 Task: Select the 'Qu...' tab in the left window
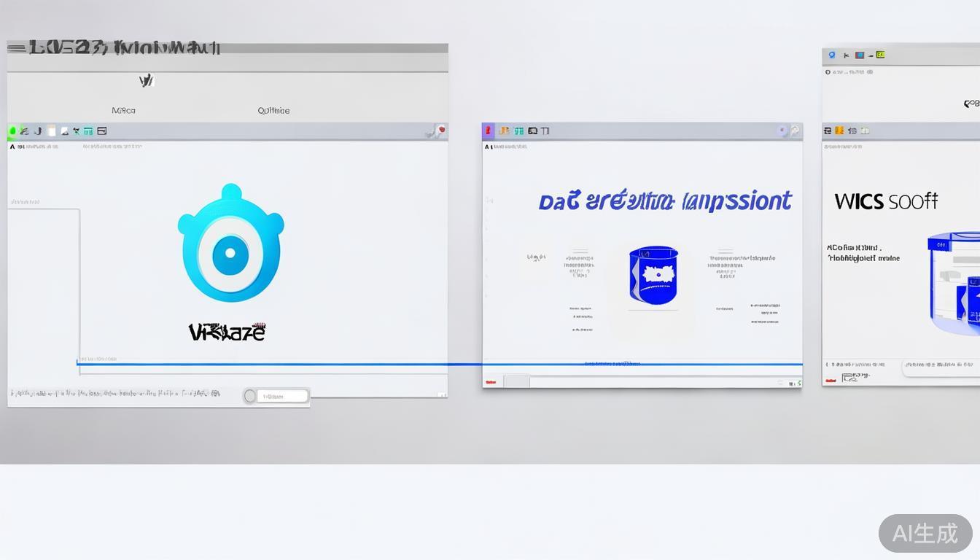[273, 111]
